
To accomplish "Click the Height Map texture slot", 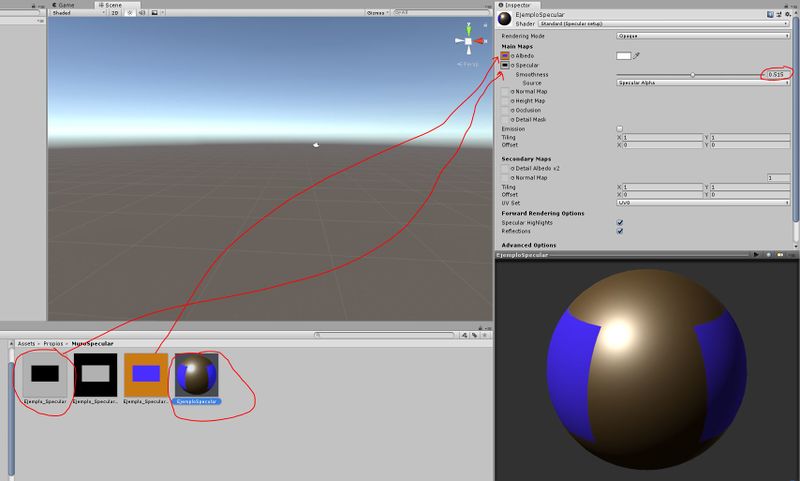I will click(x=505, y=101).
